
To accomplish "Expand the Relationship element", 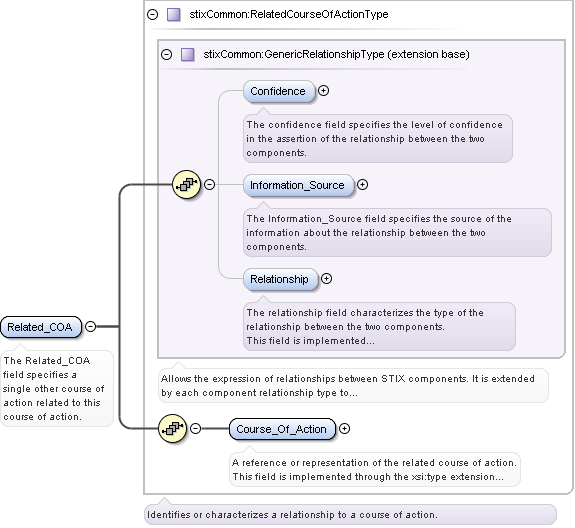I will click(x=326, y=279).
